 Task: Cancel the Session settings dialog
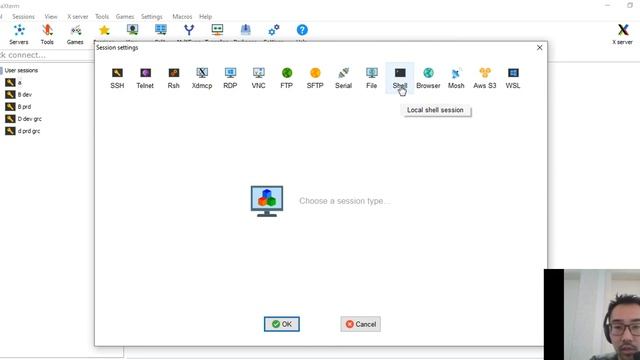361,324
